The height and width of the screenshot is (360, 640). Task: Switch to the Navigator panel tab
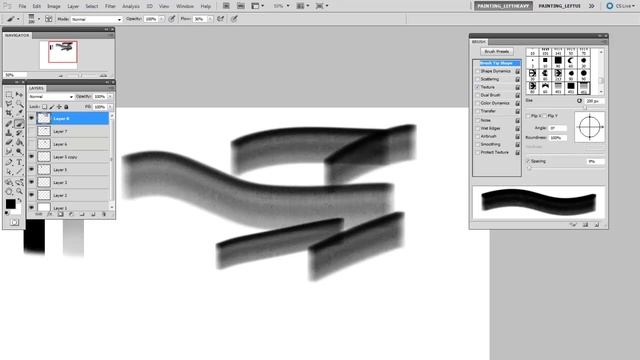point(17,36)
